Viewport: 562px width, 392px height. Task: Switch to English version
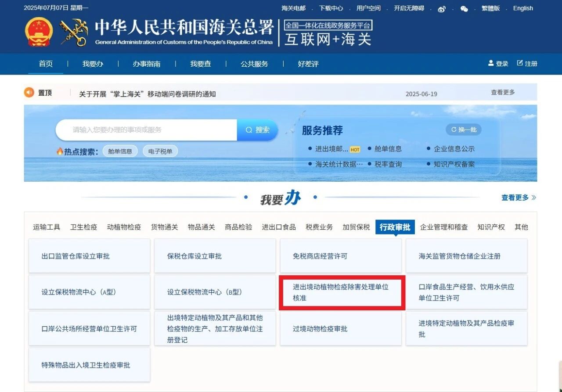(523, 8)
